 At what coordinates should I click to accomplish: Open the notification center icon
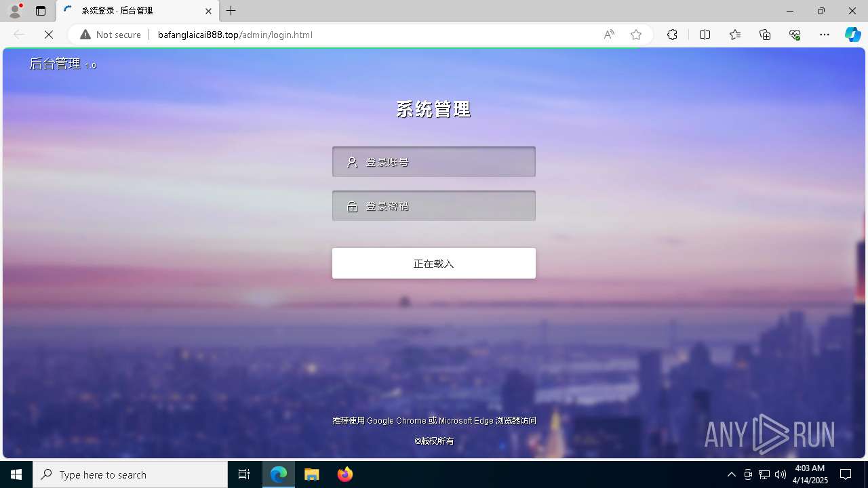(x=846, y=474)
